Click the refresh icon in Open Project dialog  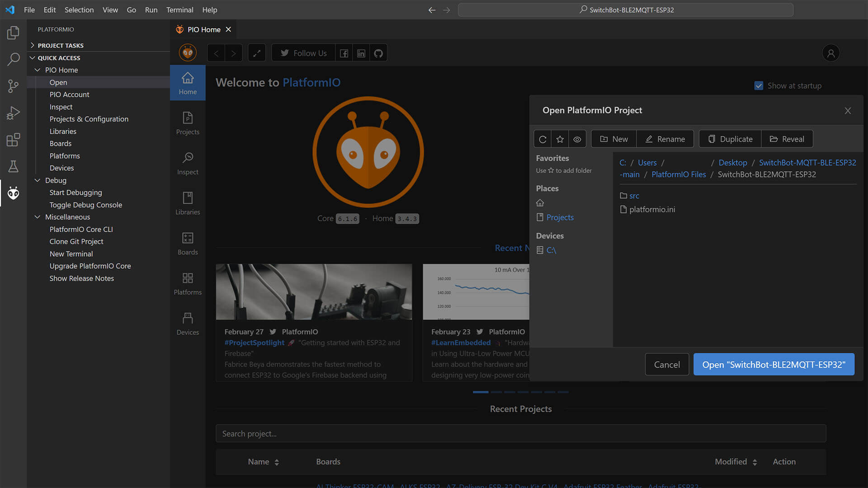(x=542, y=138)
